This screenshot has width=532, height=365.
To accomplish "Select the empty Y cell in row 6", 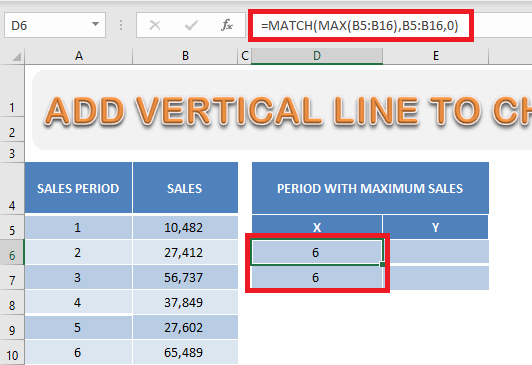I will [x=436, y=252].
